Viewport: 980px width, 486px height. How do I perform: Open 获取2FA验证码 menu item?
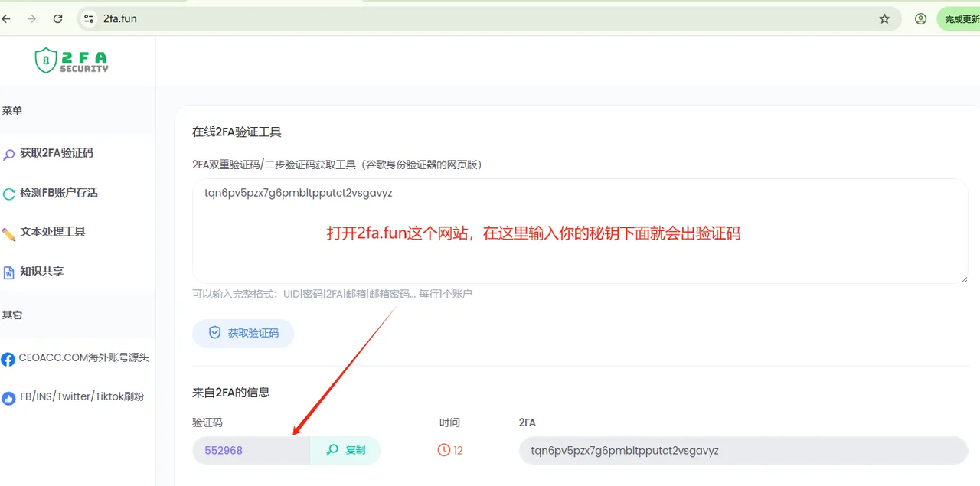pyautogui.click(x=57, y=153)
